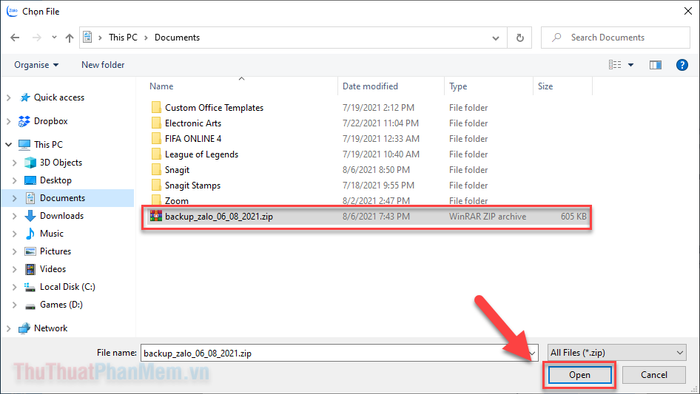The image size is (700, 394).
Task: Click the Custom Office Templates folder icon
Action: pos(156,107)
